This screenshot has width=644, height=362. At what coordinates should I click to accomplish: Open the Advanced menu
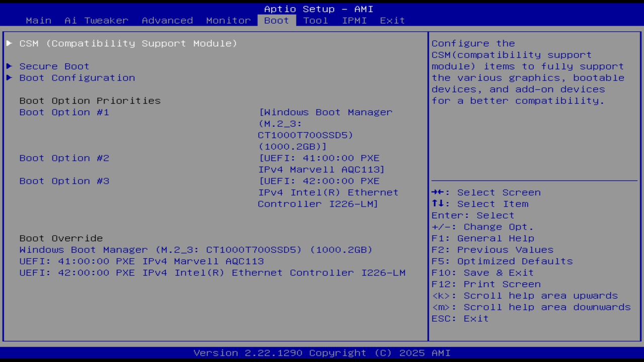pyautogui.click(x=167, y=20)
